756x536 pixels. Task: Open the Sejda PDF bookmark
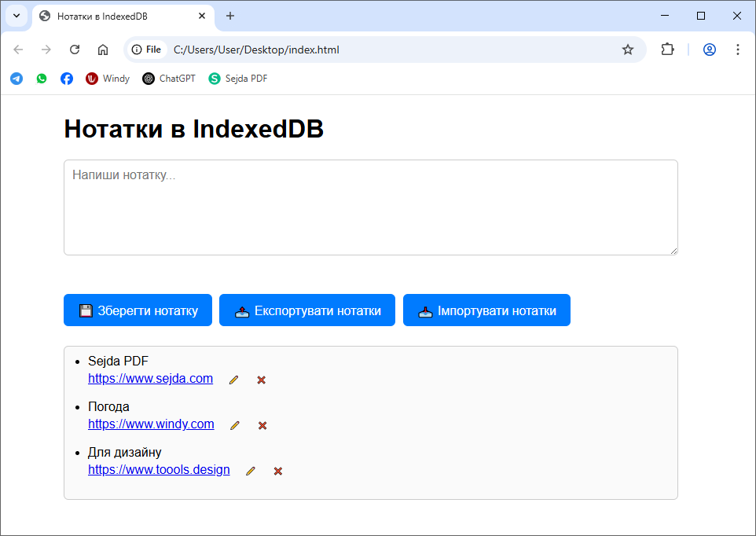pyautogui.click(x=237, y=79)
